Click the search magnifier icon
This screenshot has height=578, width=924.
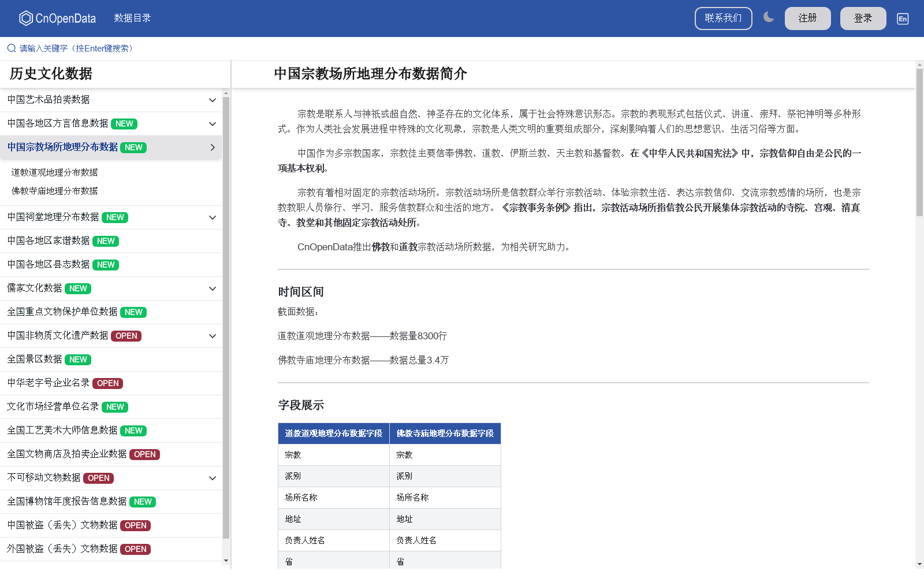(11, 48)
